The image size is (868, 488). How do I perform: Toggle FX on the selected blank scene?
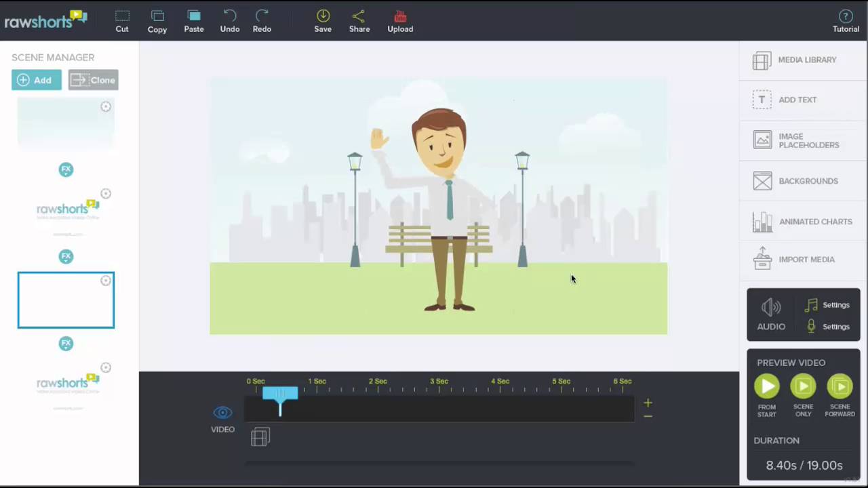(66, 344)
